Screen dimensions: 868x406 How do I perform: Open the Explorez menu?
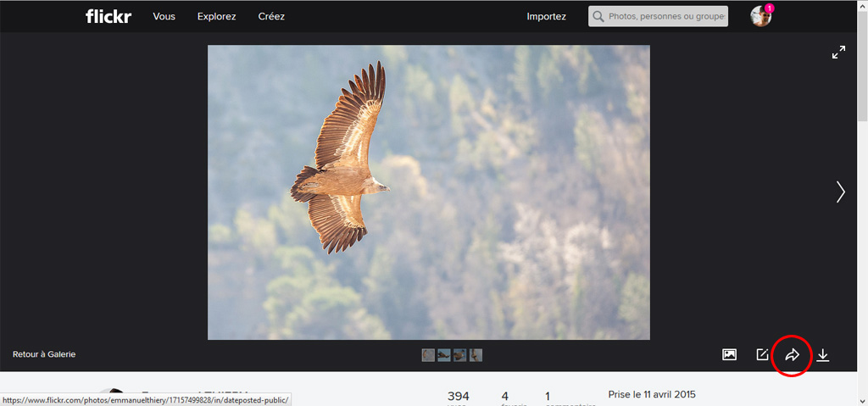(216, 17)
